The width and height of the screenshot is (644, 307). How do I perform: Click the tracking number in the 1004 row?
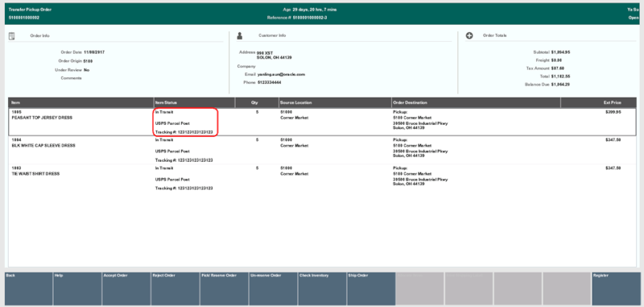(184, 160)
